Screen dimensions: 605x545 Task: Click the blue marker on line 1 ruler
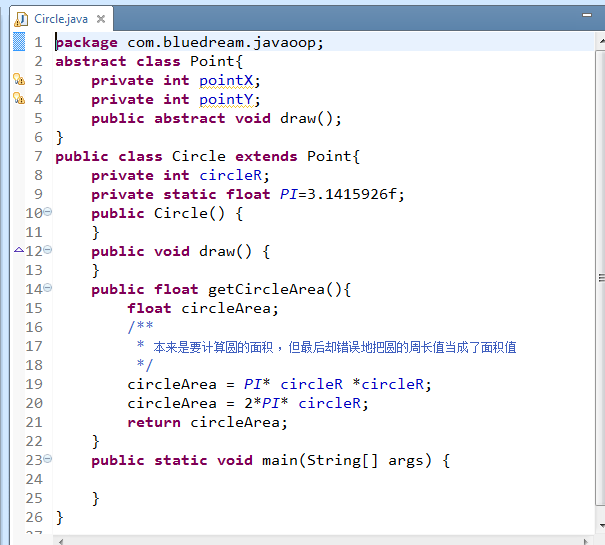click(x=19, y=42)
